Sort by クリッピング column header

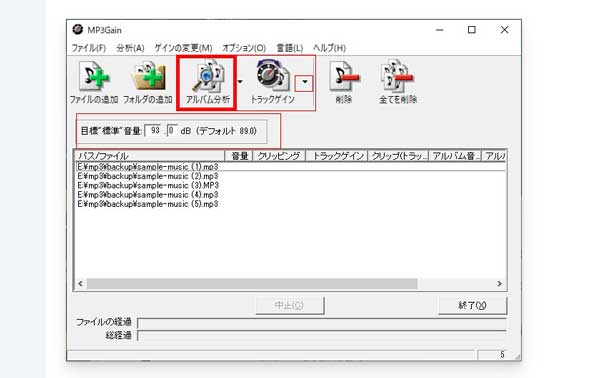[x=279, y=156]
